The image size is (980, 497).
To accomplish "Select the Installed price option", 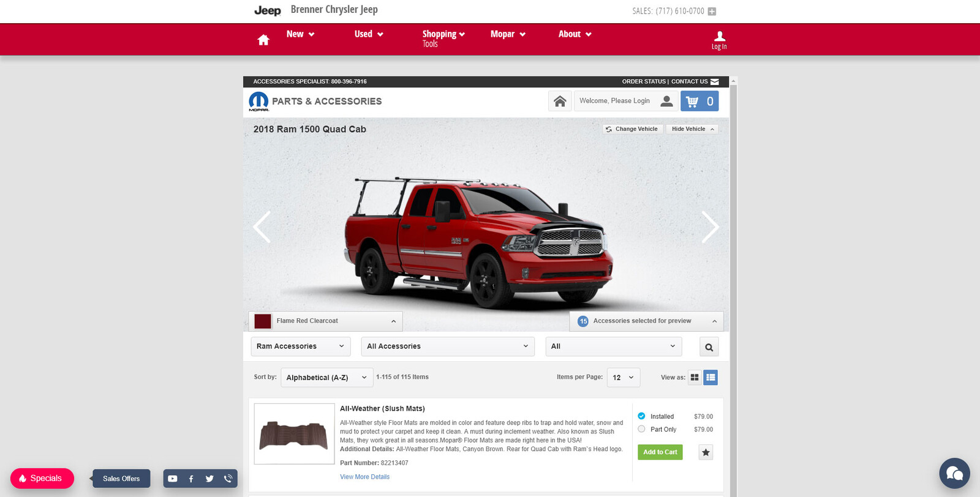I will [641, 416].
